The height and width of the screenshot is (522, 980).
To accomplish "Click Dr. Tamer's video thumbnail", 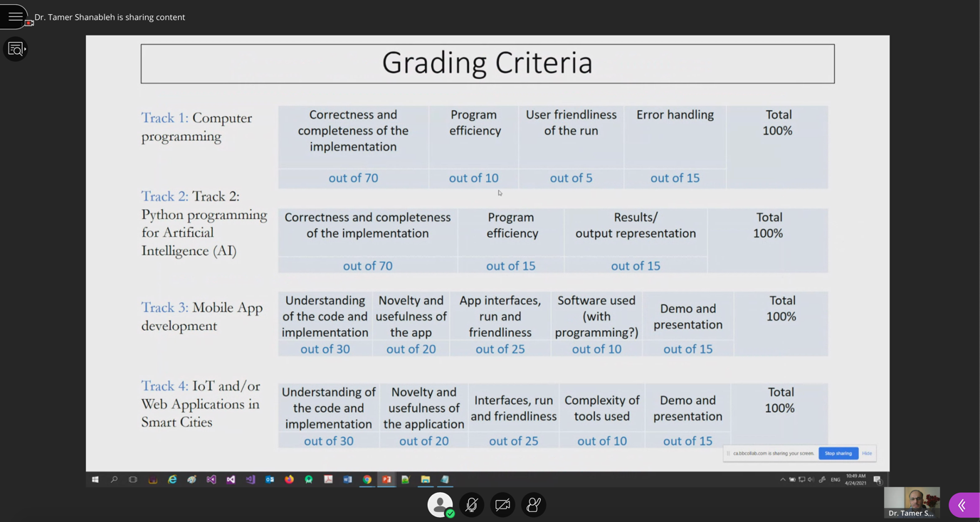I will (x=911, y=502).
